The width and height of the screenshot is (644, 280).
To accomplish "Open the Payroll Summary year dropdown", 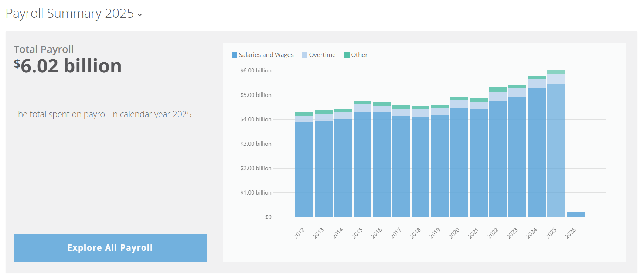I will point(123,14).
